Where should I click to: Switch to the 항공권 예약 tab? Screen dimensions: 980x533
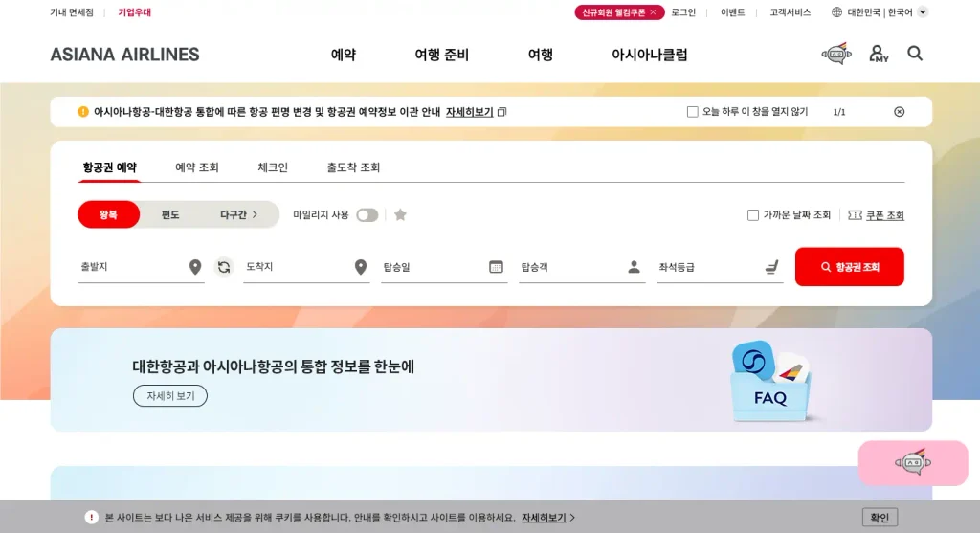[x=109, y=167]
